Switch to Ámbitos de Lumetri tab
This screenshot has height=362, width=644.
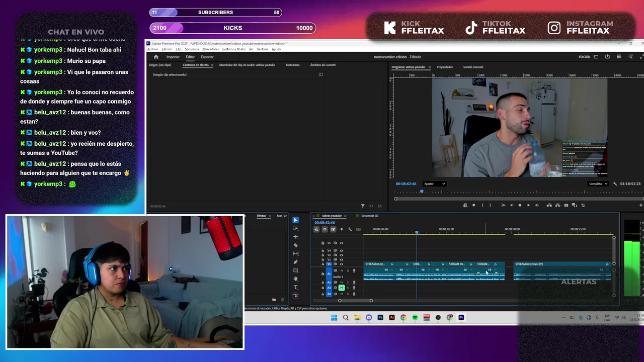tap(323, 65)
